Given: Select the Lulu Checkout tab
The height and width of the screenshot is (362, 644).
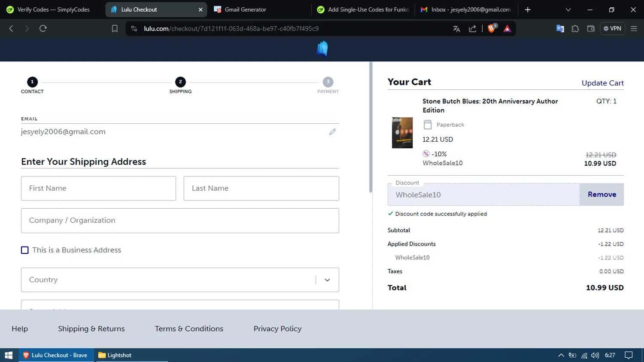Looking at the screenshot, I should coord(156,9).
